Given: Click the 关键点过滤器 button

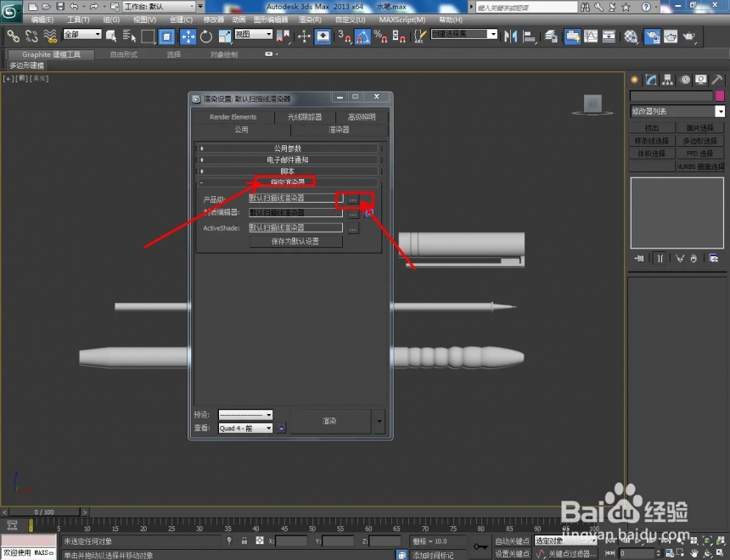Looking at the screenshot, I should click(x=572, y=553).
